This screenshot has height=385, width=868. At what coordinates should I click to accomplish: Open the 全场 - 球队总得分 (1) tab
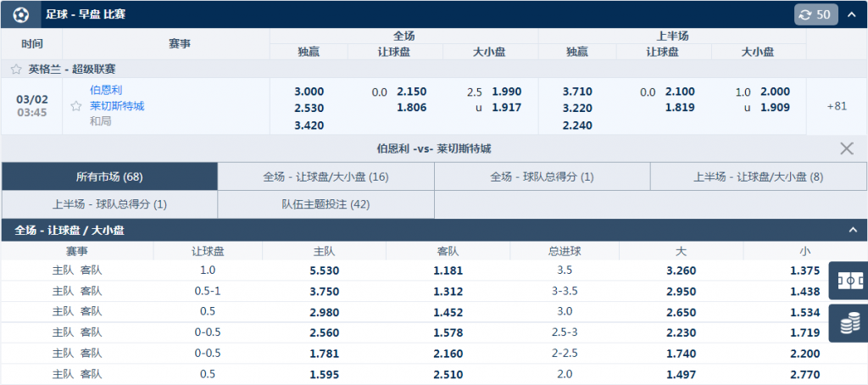[542, 176]
